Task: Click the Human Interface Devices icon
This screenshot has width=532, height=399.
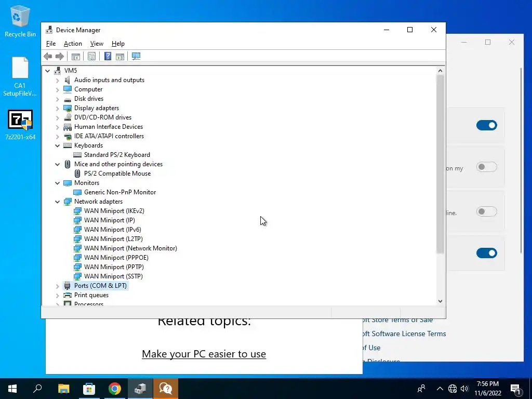Action: [68, 127]
